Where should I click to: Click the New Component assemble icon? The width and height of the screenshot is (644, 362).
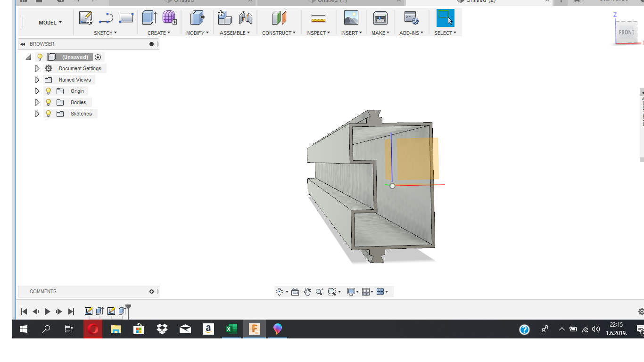(x=225, y=18)
